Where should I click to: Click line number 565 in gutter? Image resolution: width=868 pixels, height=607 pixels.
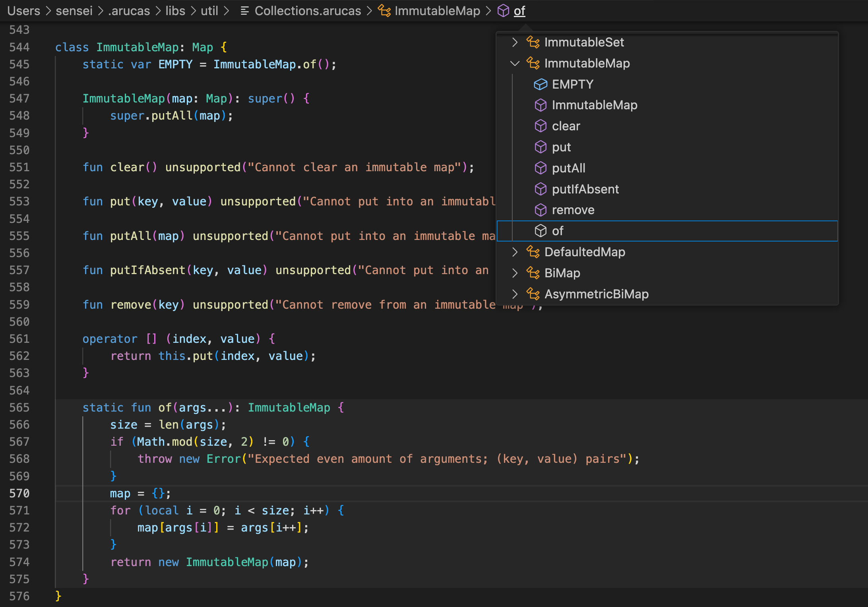[19, 408]
